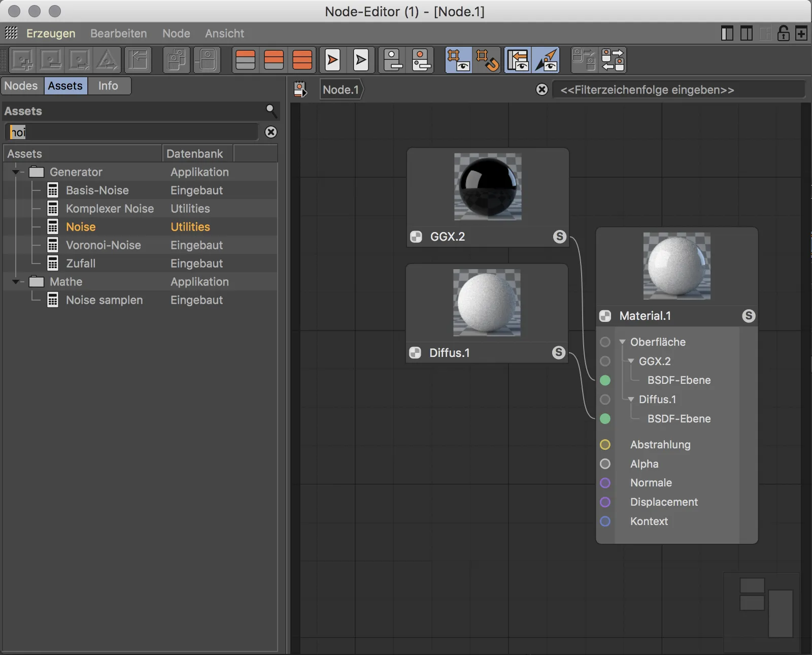Screen dimensions: 812x655
Task: Click the add node toolbar icon
Action: 23,60
